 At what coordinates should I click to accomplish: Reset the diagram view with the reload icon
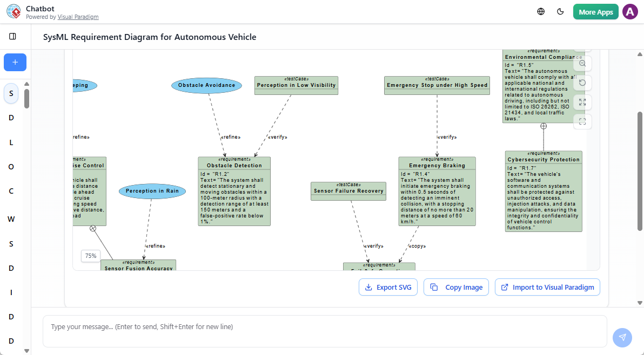(x=582, y=83)
